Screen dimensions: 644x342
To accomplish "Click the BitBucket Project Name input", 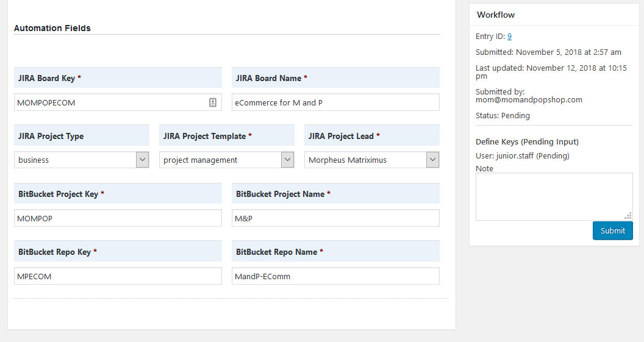I will [335, 218].
